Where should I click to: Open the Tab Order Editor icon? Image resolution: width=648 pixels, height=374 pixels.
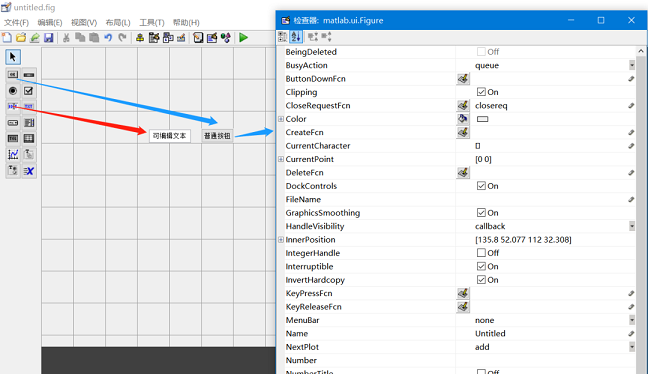168,38
